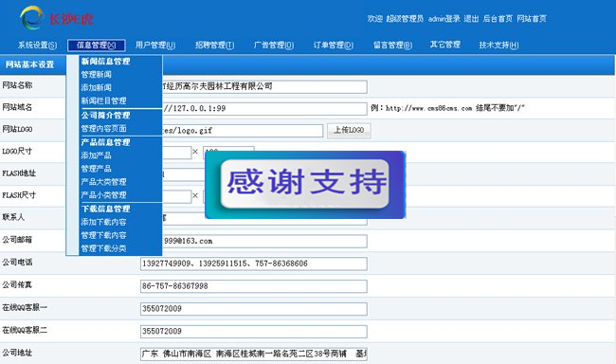Image resolution: width=616 pixels, height=364 pixels.
Task: Select 添加产品 menu entry
Action: pos(96,155)
